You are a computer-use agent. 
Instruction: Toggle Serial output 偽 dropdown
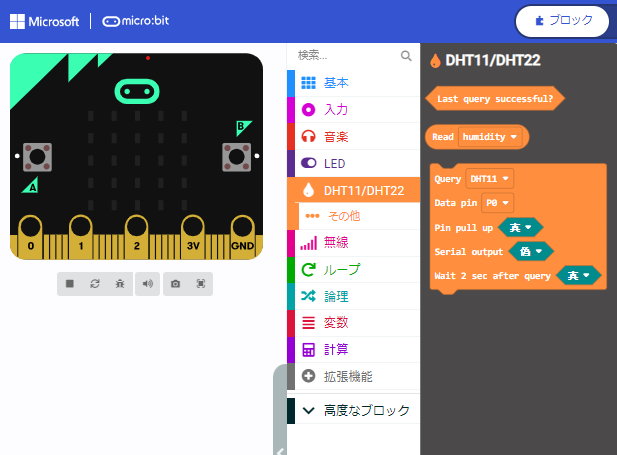coord(531,252)
